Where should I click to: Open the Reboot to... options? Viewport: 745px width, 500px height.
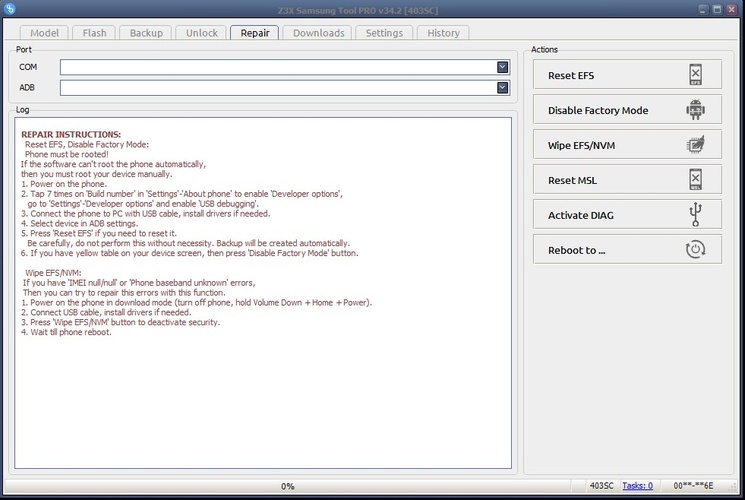click(x=627, y=250)
